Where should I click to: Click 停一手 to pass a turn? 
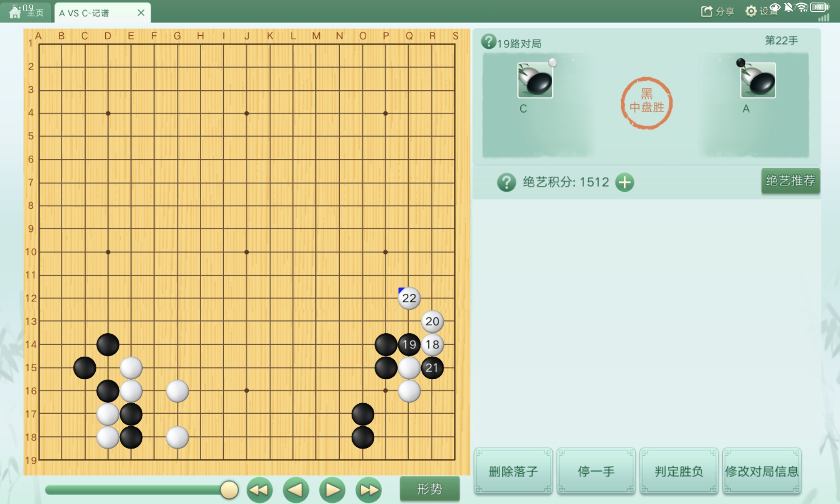tap(596, 471)
